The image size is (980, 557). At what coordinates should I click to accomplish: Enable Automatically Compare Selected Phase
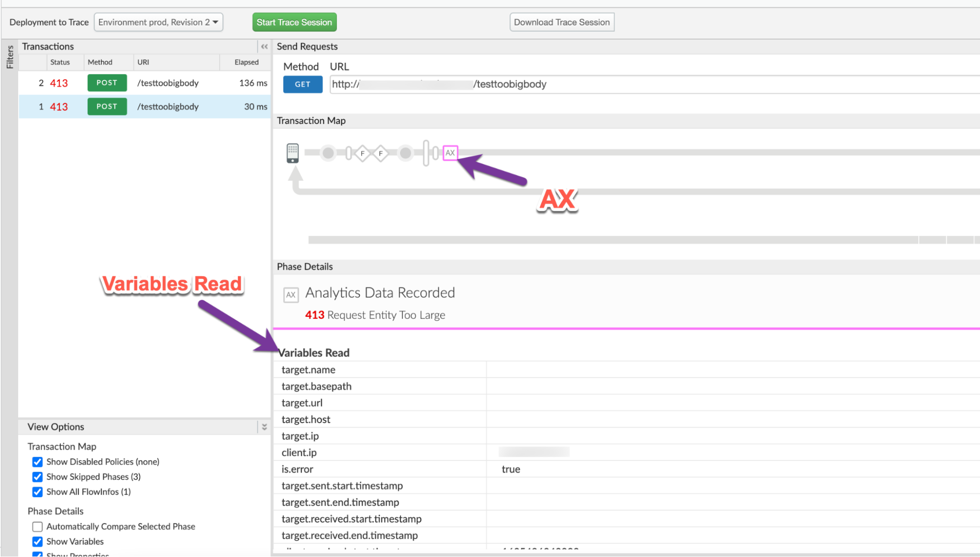pos(37,527)
